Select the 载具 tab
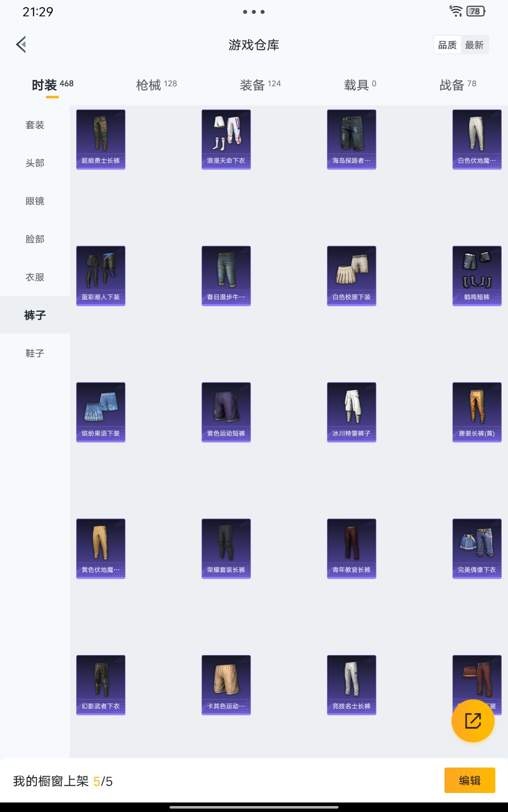Viewport: 508px width, 812px height. click(x=359, y=85)
